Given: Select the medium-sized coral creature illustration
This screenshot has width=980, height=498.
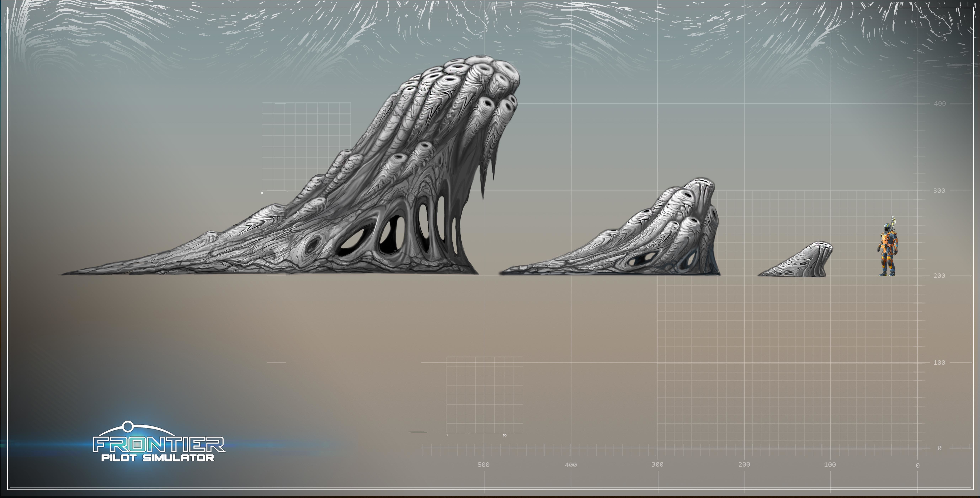Looking at the screenshot, I should pos(610,227).
